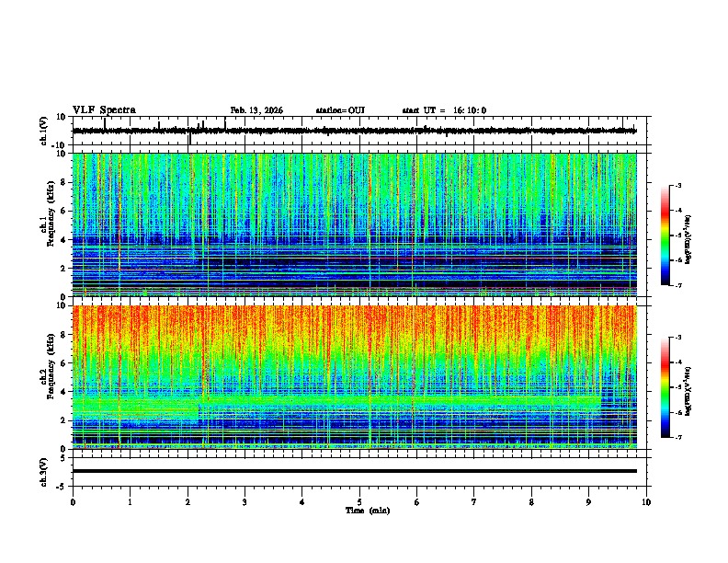The width and height of the screenshot is (728, 563).
Task: Click tick label "9" on the Time axis
Action: click(588, 502)
